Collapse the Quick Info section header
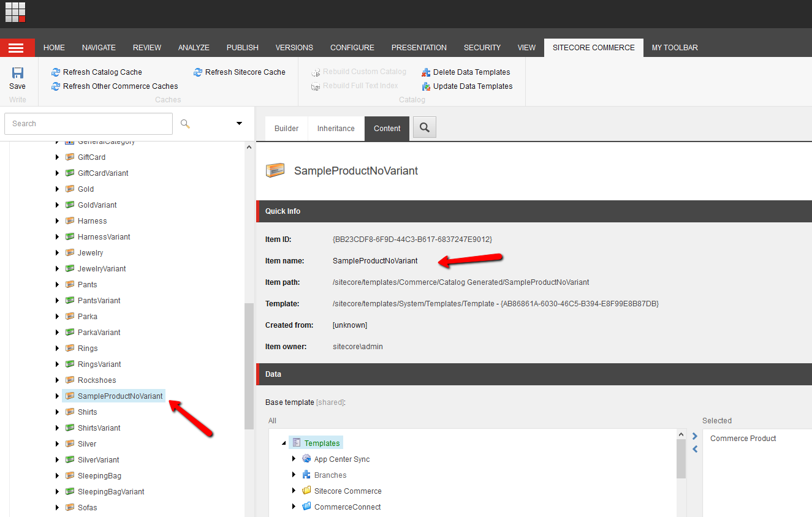 pyautogui.click(x=534, y=211)
